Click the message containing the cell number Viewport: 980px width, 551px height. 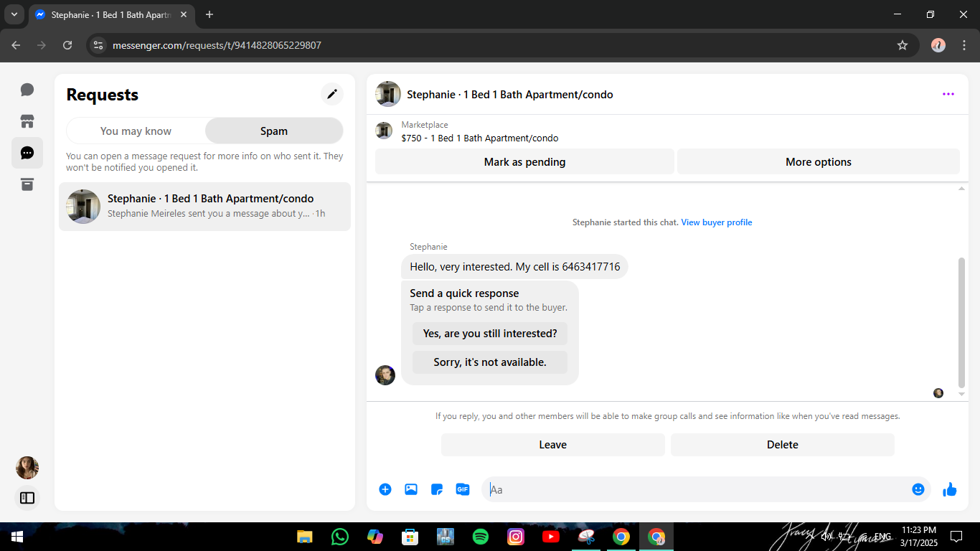514,267
